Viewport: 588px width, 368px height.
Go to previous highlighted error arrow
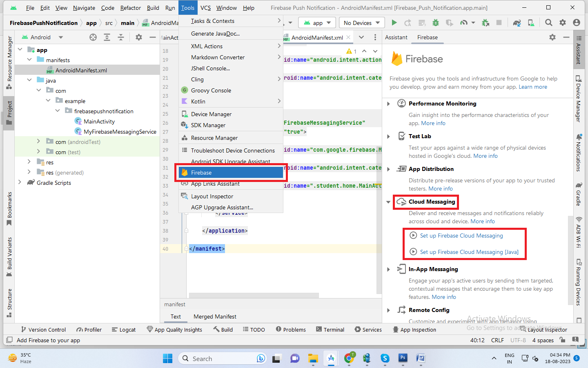(x=364, y=51)
